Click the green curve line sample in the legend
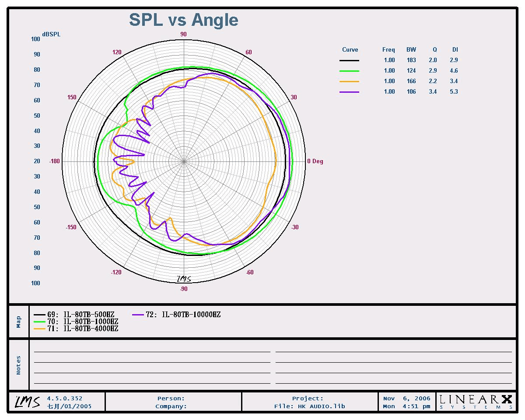This screenshot has width=525, height=420. (x=349, y=71)
